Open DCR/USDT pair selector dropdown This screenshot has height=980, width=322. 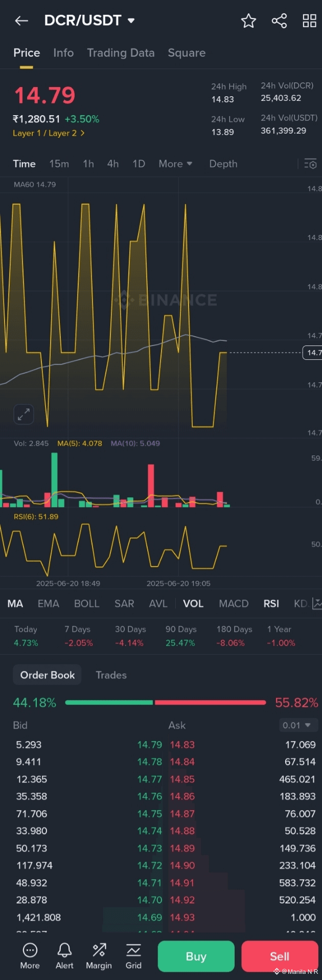(x=89, y=20)
